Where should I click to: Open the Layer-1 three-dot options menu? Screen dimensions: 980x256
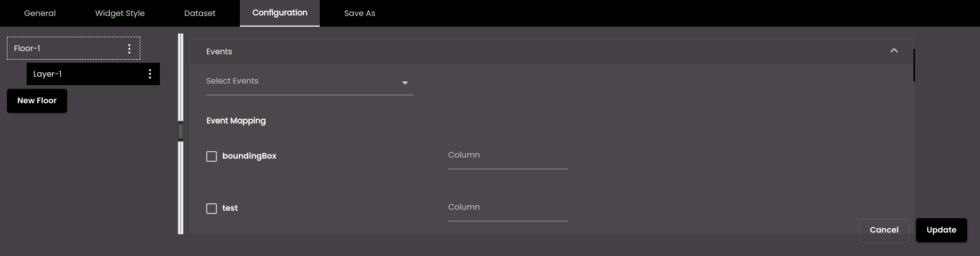150,74
